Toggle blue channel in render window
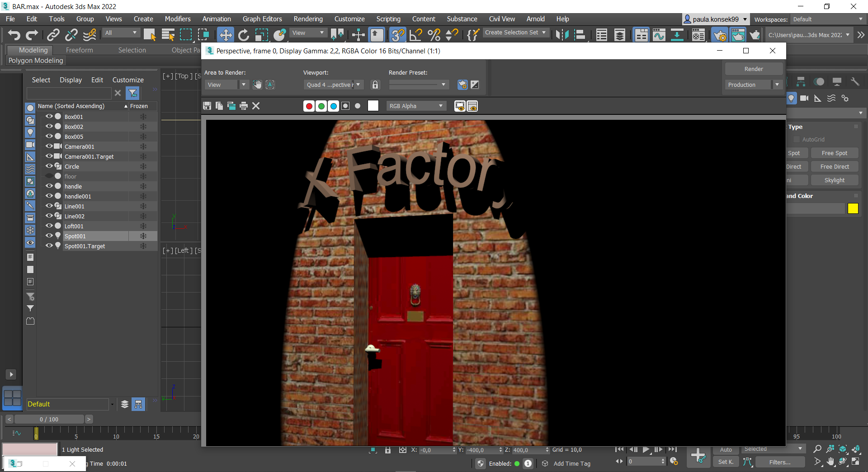The height and width of the screenshot is (472, 868). tap(334, 106)
